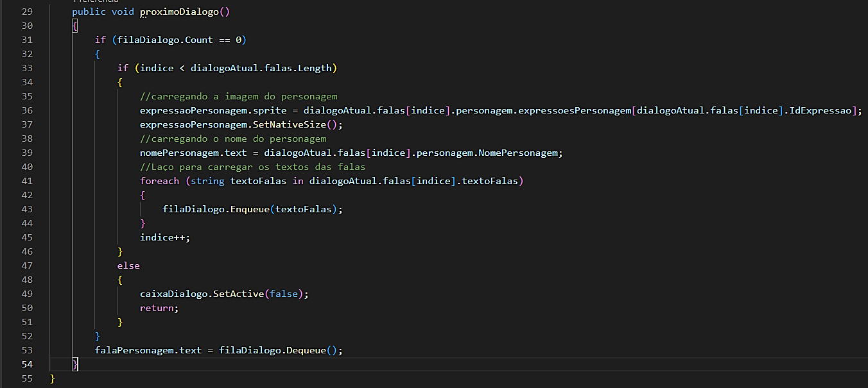Select line number 54 in the gutter
The width and height of the screenshot is (868, 388).
26,364
